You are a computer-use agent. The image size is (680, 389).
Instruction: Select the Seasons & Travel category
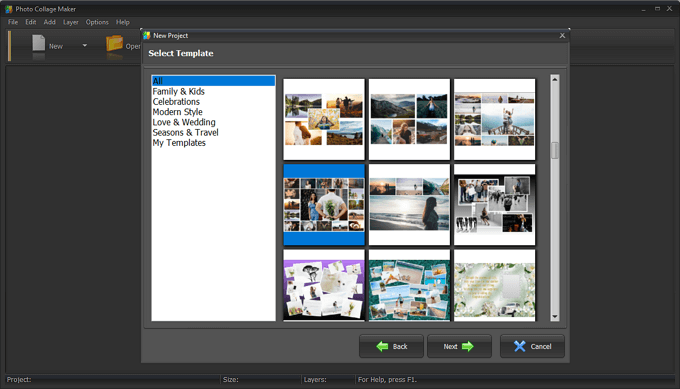pyautogui.click(x=185, y=132)
